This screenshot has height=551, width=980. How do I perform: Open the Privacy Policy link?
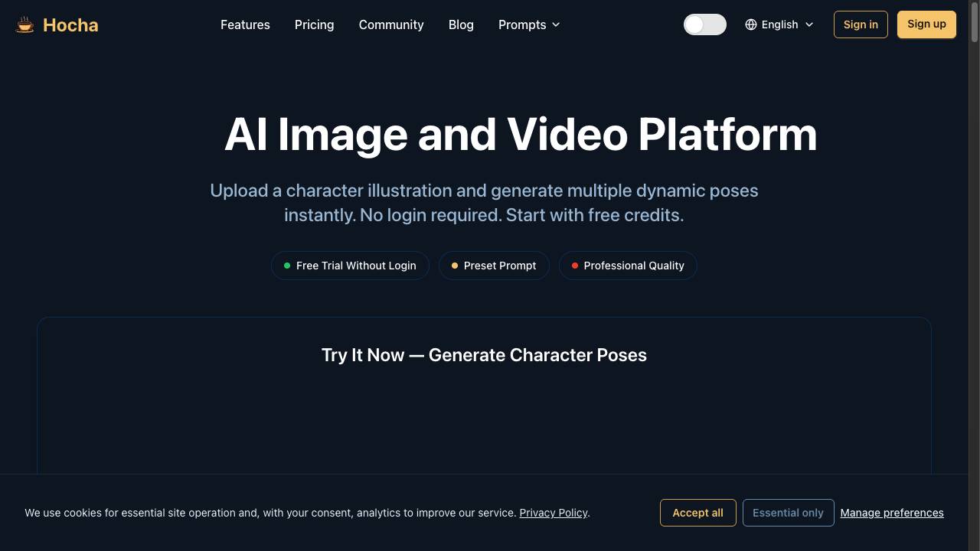pyautogui.click(x=554, y=513)
